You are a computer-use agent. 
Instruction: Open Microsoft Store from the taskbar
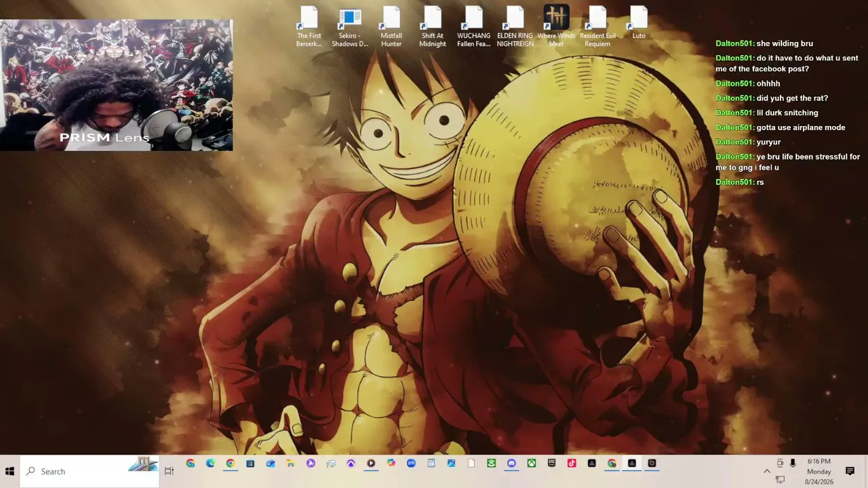tap(250, 464)
